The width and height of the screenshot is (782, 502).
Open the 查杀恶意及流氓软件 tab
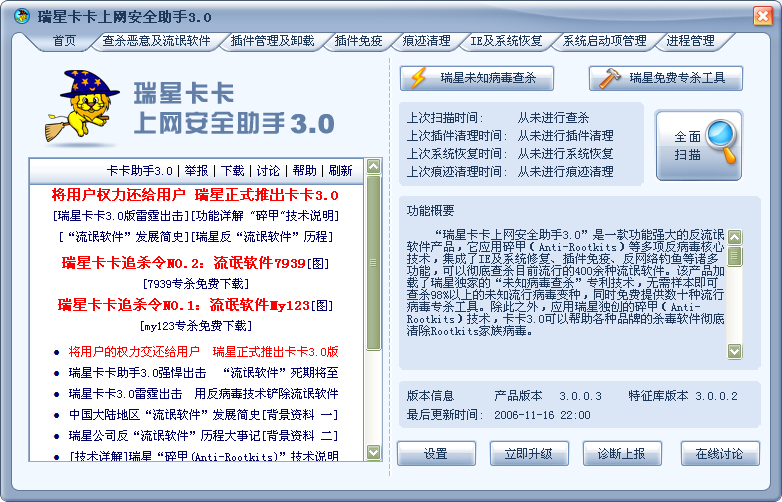(157, 41)
